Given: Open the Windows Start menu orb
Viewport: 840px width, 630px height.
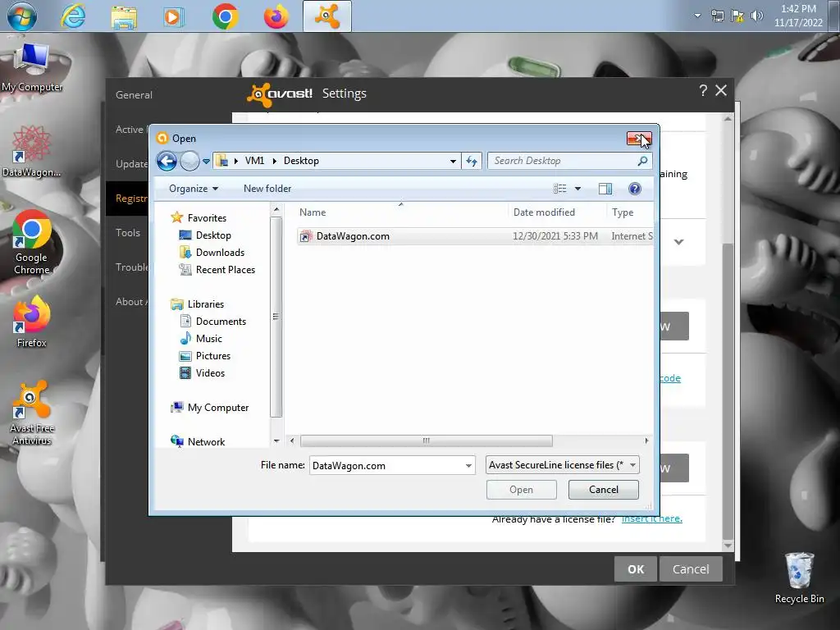Looking at the screenshot, I should (x=22, y=16).
